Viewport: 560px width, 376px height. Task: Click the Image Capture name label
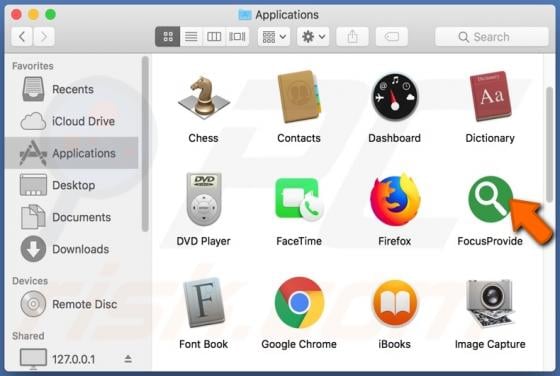coord(490,344)
